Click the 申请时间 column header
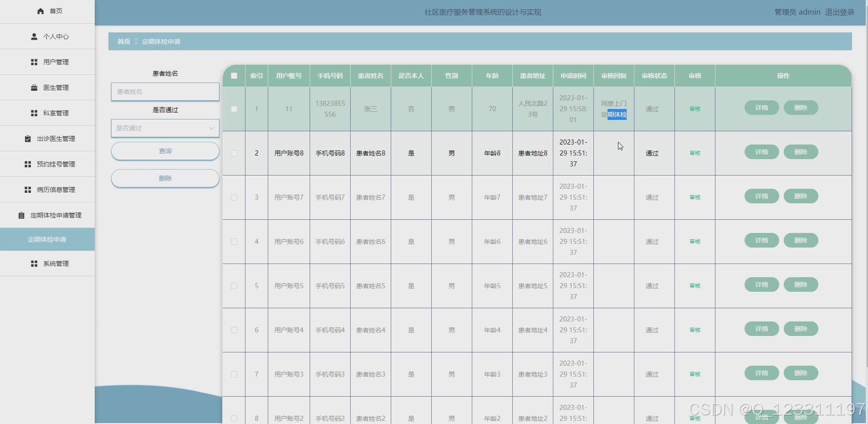 (x=573, y=76)
